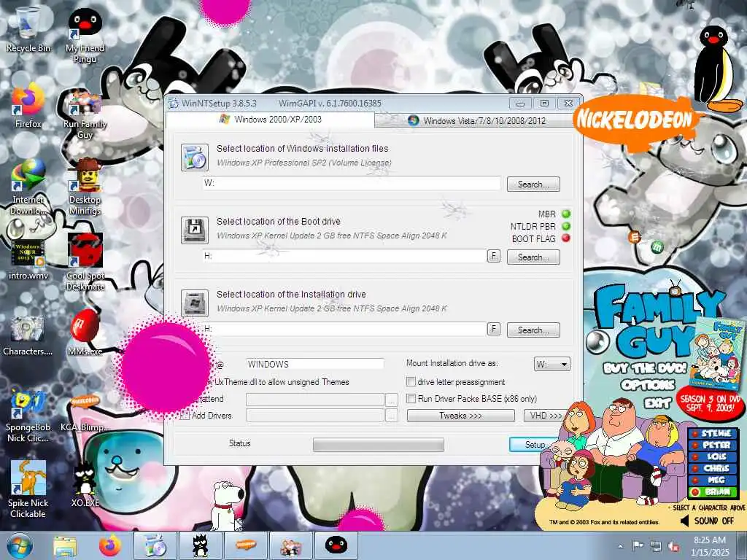
Task: Open Mount Installation drive as dropdown
Action: (x=551, y=365)
